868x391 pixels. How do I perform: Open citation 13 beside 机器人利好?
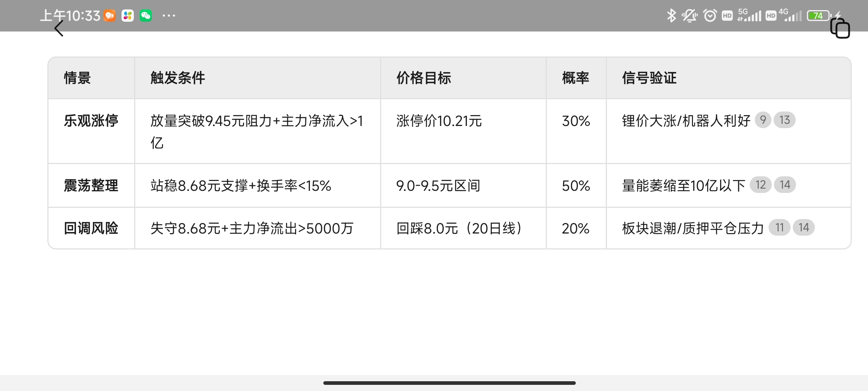[x=784, y=120]
